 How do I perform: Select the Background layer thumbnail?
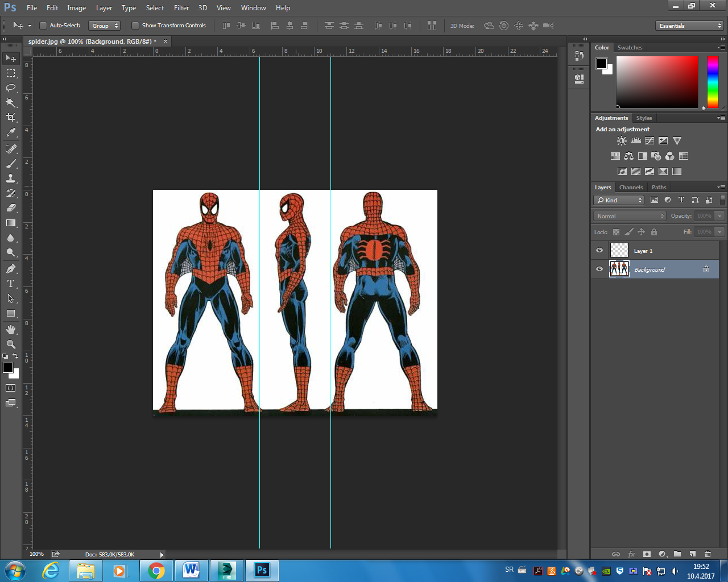point(619,269)
